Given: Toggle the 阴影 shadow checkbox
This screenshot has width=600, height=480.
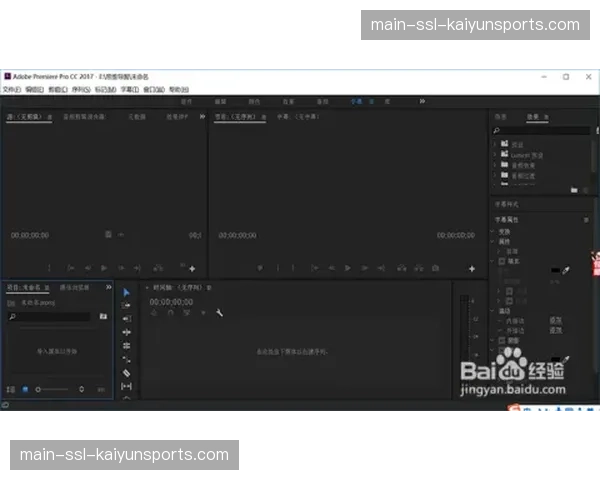Looking at the screenshot, I should [x=502, y=340].
